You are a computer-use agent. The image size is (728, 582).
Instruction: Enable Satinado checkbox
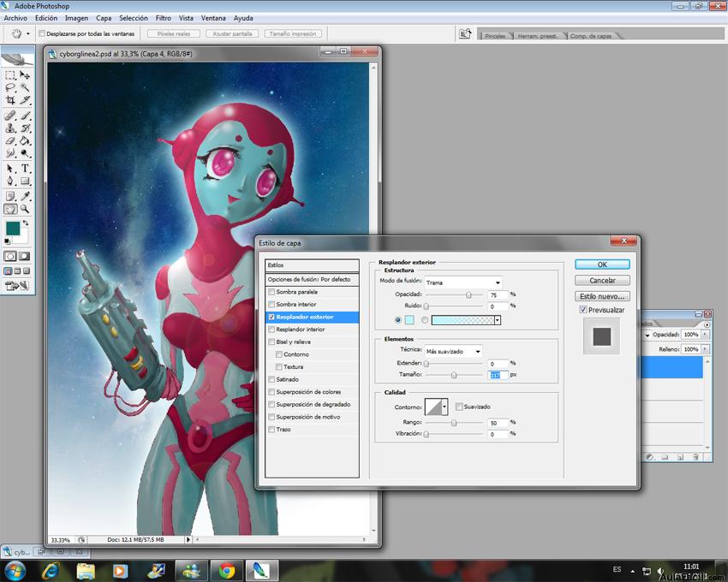272,379
